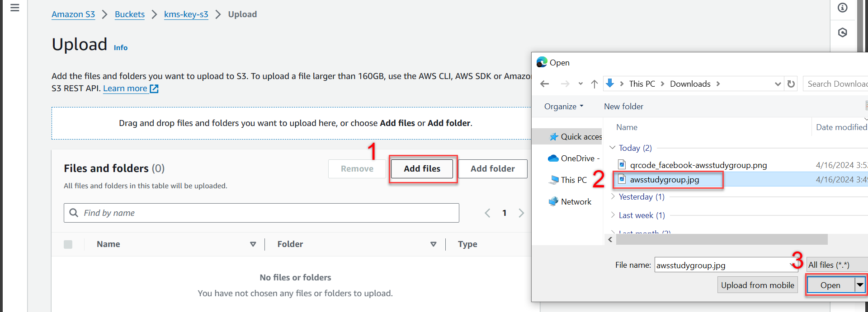Open the Organize dropdown menu

(x=564, y=107)
